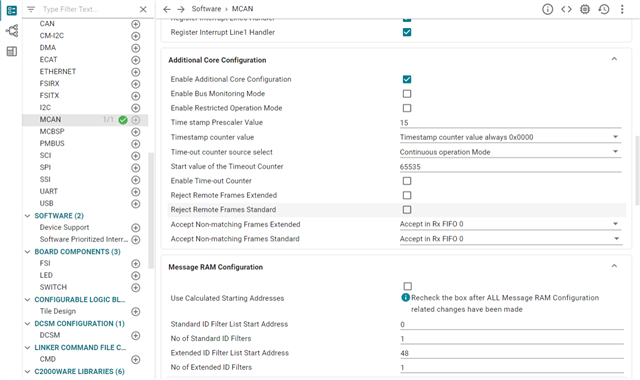Click the Time stamp Prescaler Value field

tap(510, 122)
